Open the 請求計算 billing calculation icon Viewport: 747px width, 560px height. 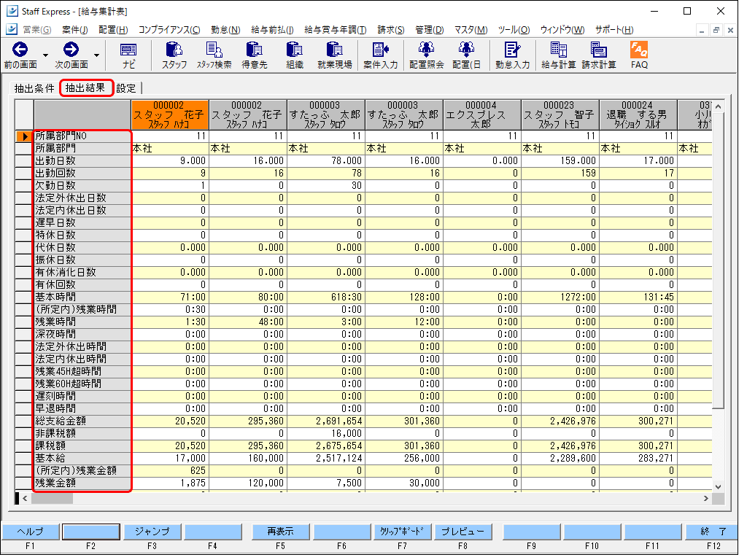(x=599, y=50)
